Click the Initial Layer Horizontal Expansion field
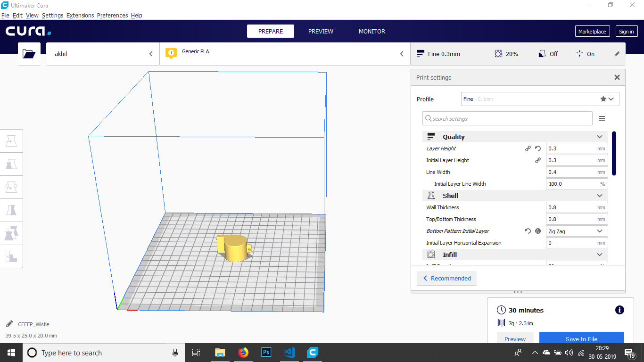Viewport: 644px width, 362px height. click(x=577, y=243)
